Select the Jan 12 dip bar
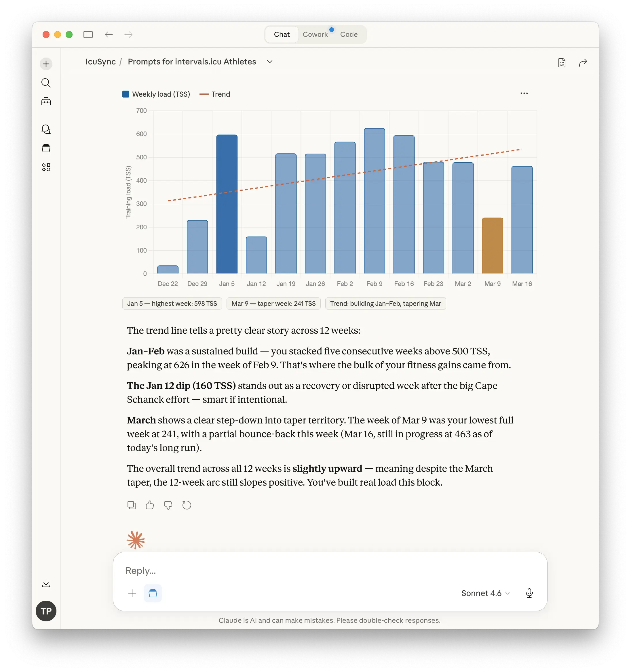The height and width of the screenshot is (672, 631). [256, 255]
